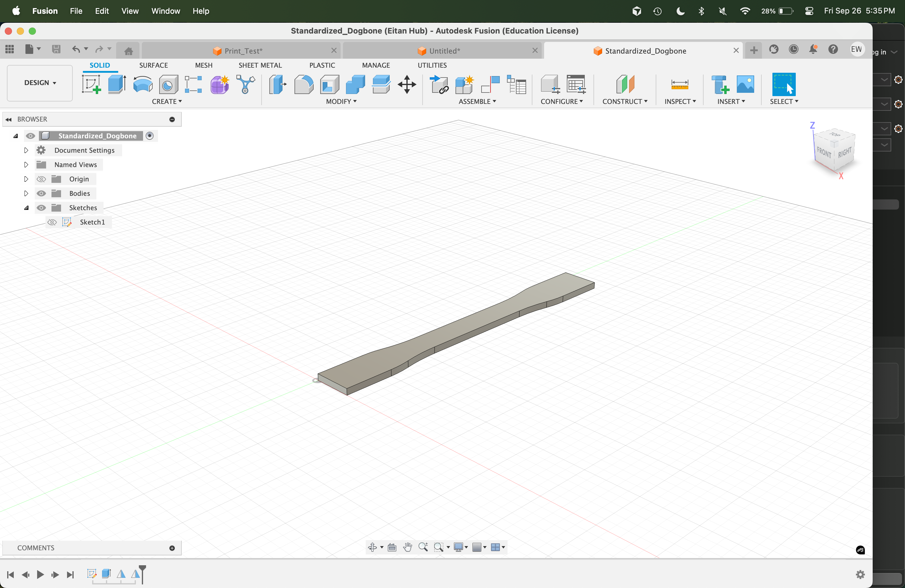Open the Window menu in menu bar
This screenshot has height=588, width=905.
165,11
